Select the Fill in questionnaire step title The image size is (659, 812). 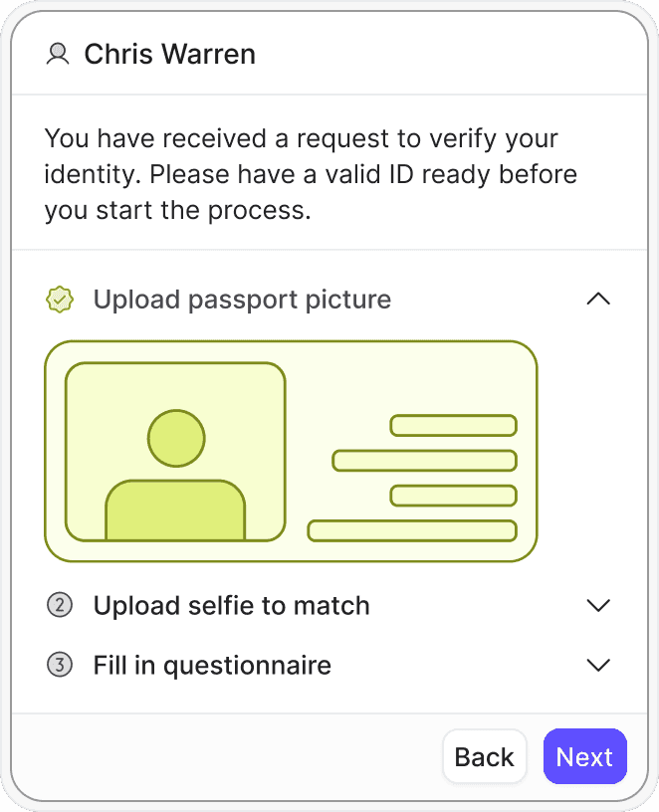212,665
